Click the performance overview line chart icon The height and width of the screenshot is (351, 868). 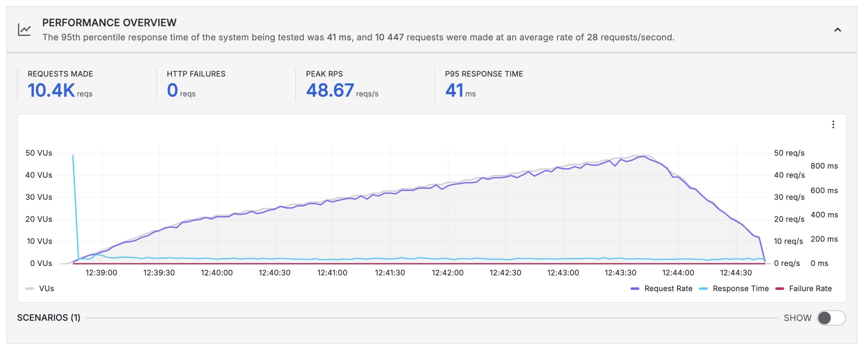coord(24,30)
